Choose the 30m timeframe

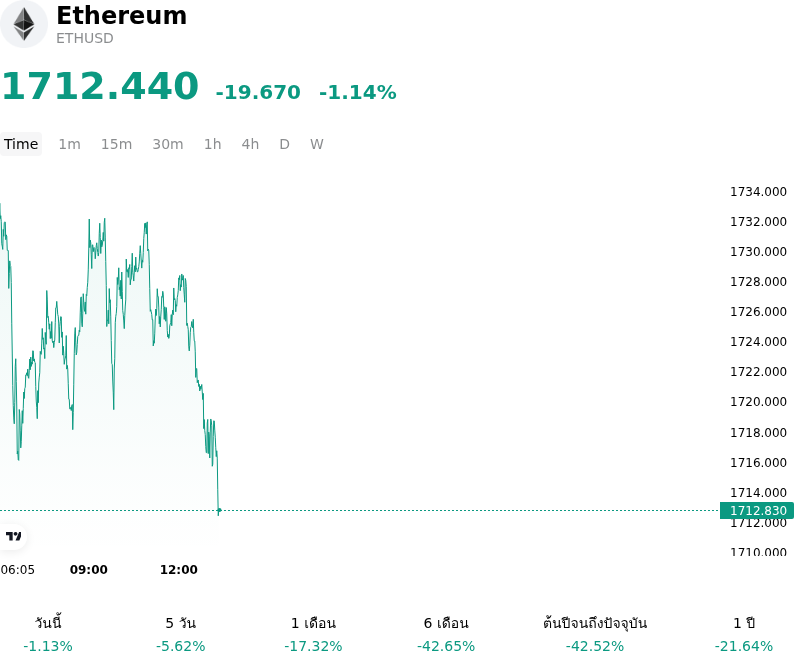(168, 144)
